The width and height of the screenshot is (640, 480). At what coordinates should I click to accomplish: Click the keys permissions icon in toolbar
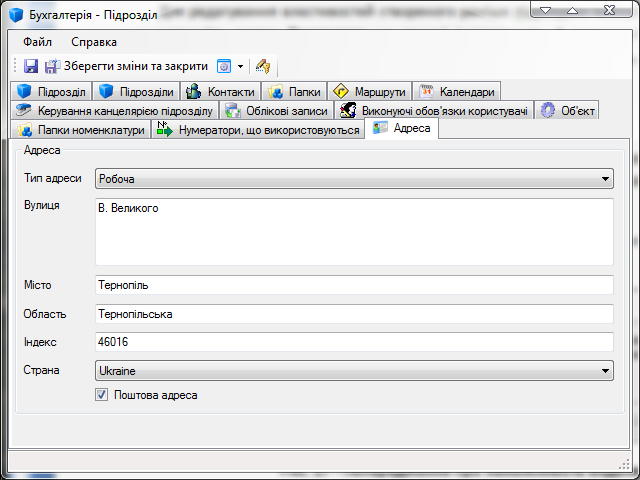click(x=263, y=66)
